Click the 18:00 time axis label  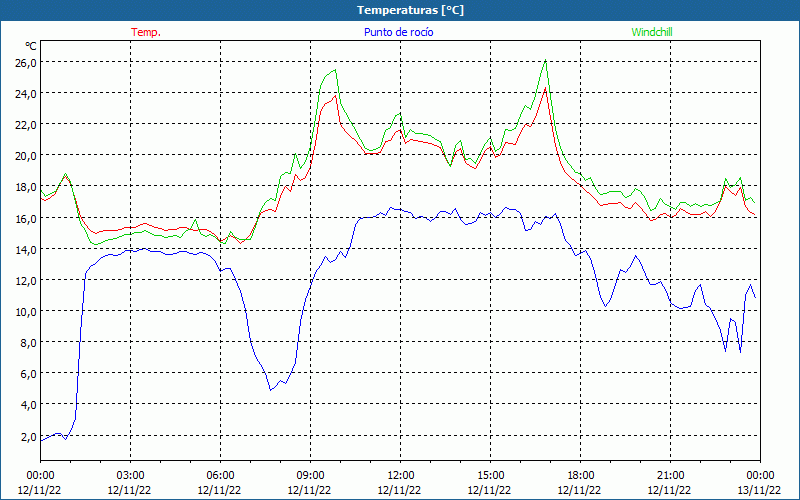581,476
